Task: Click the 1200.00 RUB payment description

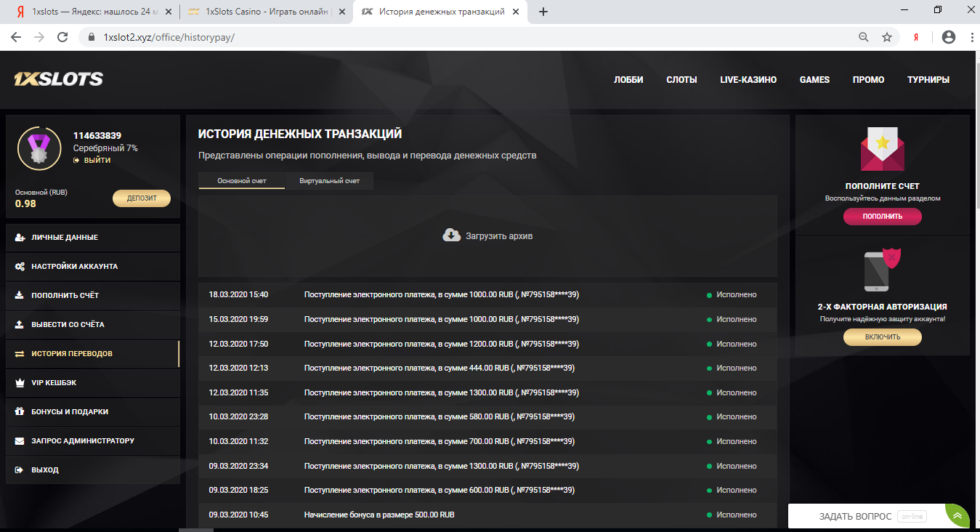Action: click(x=442, y=344)
